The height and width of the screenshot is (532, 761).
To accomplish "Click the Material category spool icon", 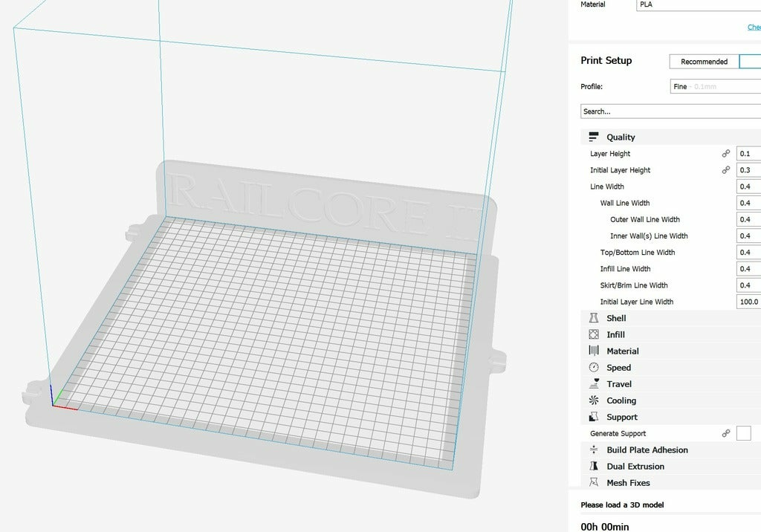I will (x=594, y=351).
